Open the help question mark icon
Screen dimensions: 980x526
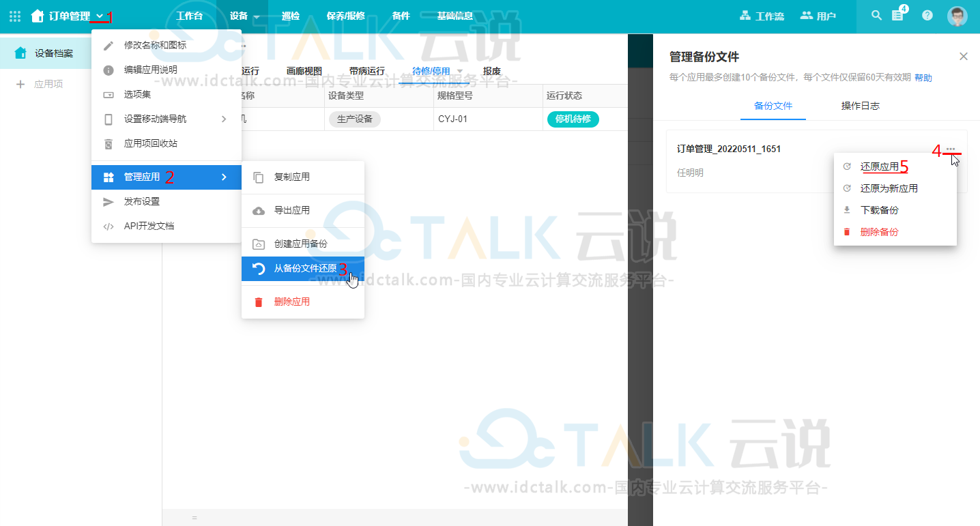click(x=927, y=15)
